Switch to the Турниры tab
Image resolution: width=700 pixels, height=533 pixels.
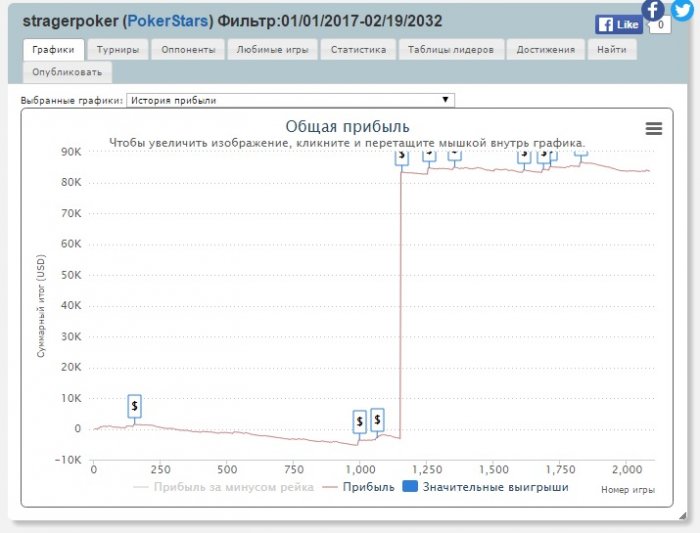(118, 50)
